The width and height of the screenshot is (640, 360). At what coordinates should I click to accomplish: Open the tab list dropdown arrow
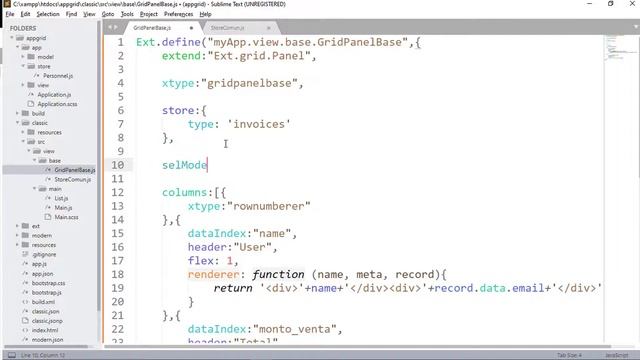(636, 27)
